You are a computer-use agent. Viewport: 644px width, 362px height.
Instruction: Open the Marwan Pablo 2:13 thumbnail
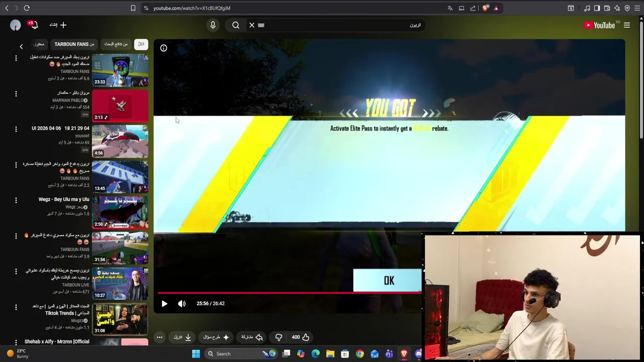(120, 107)
